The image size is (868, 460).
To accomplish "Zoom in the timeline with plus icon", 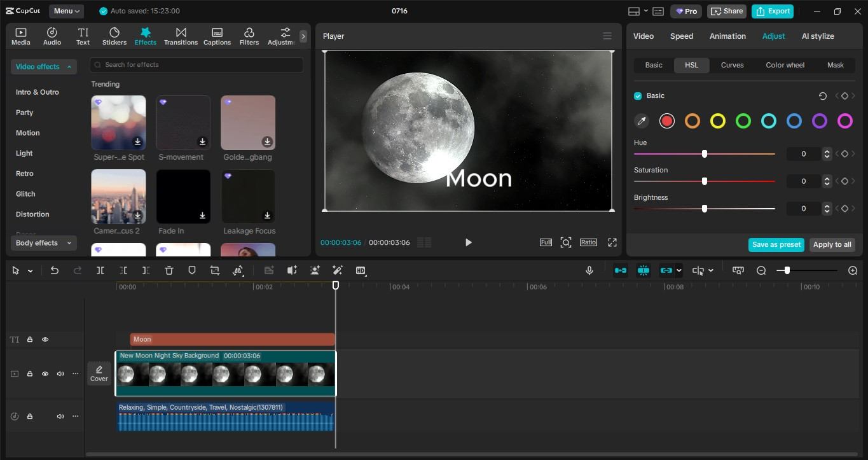I will pyautogui.click(x=853, y=270).
